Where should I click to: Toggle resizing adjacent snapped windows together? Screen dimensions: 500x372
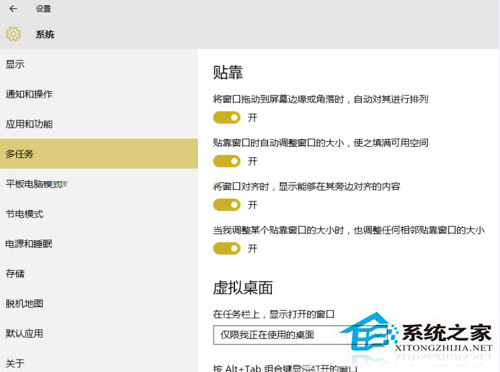pyautogui.click(x=227, y=248)
